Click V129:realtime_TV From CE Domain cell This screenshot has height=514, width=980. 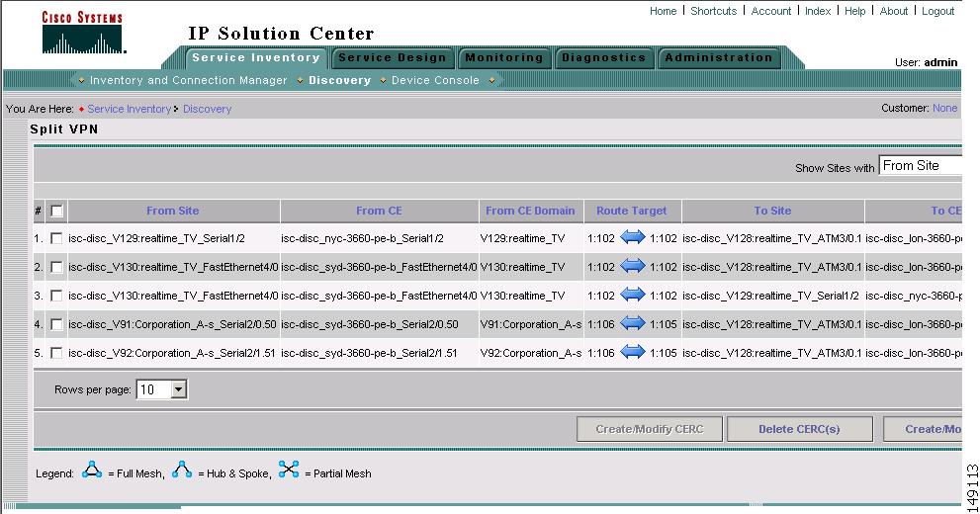tap(522, 238)
